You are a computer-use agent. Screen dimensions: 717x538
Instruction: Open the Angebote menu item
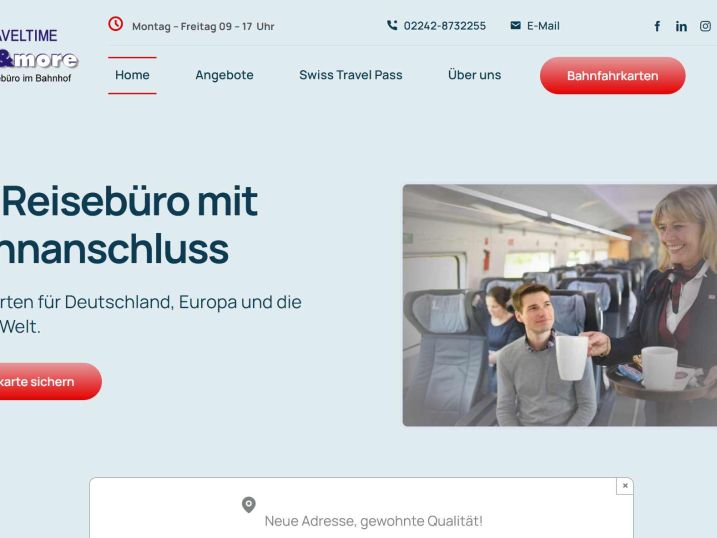(x=225, y=75)
